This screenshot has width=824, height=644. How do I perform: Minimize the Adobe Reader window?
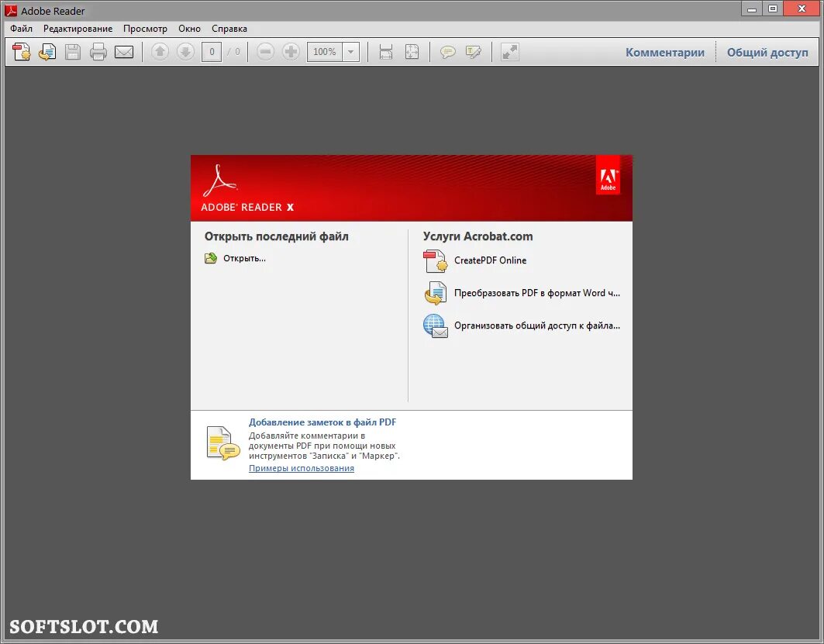(x=752, y=9)
